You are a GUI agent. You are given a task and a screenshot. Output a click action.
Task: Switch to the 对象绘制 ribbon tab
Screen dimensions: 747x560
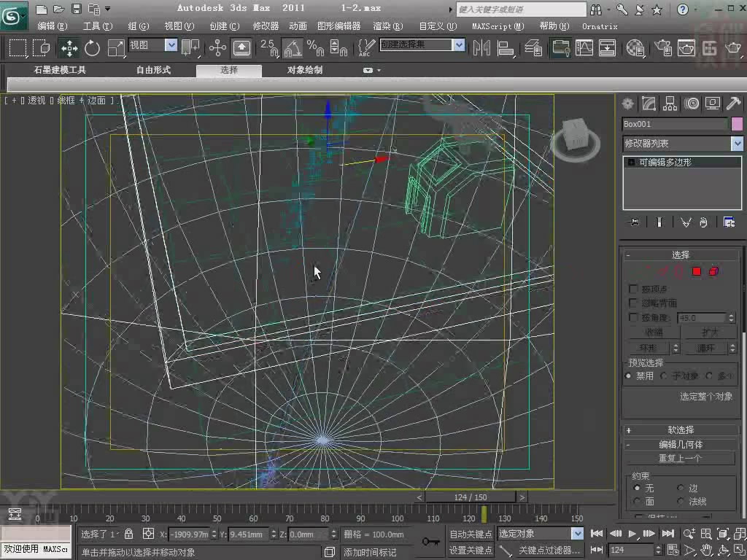[305, 70]
